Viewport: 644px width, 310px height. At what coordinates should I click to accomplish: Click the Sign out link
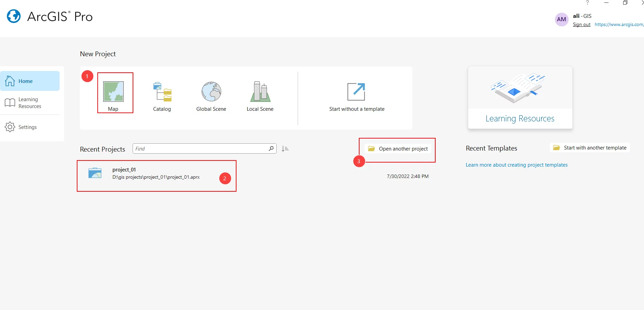coord(582,25)
